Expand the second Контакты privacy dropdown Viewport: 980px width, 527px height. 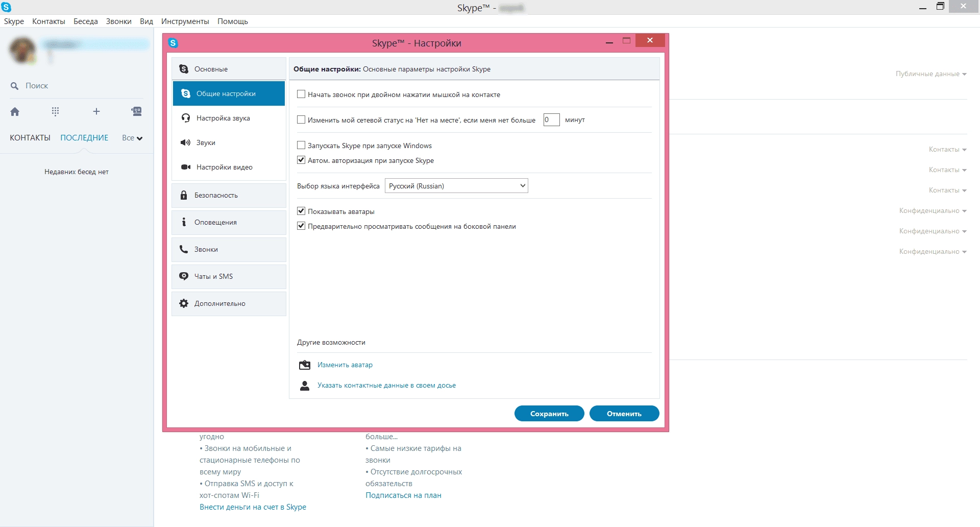coord(948,170)
